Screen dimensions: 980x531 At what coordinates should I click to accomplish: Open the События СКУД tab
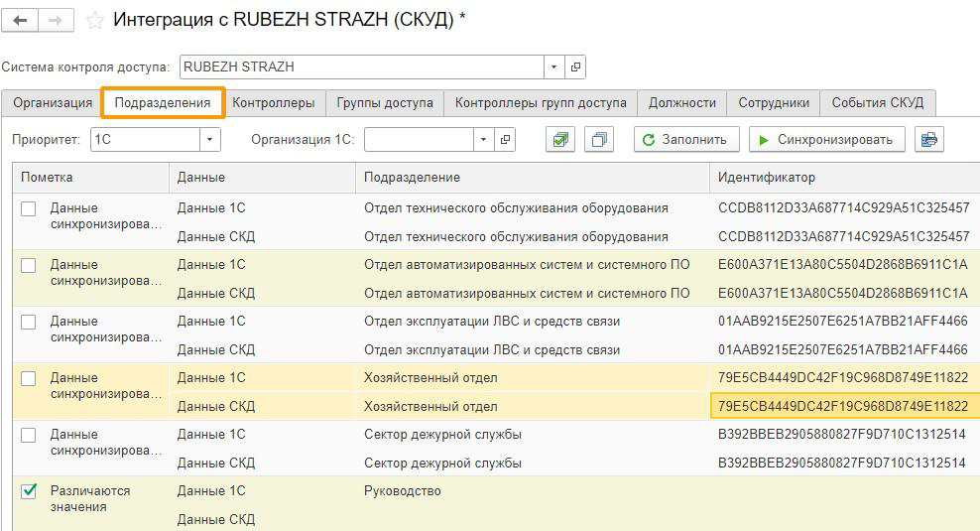(877, 103)
